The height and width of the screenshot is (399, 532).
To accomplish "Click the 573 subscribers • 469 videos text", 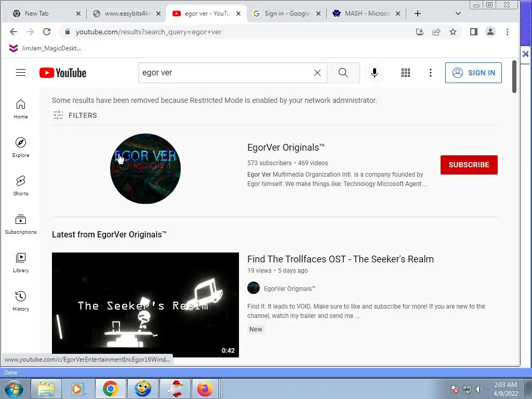I will click(x=288, y=163).
